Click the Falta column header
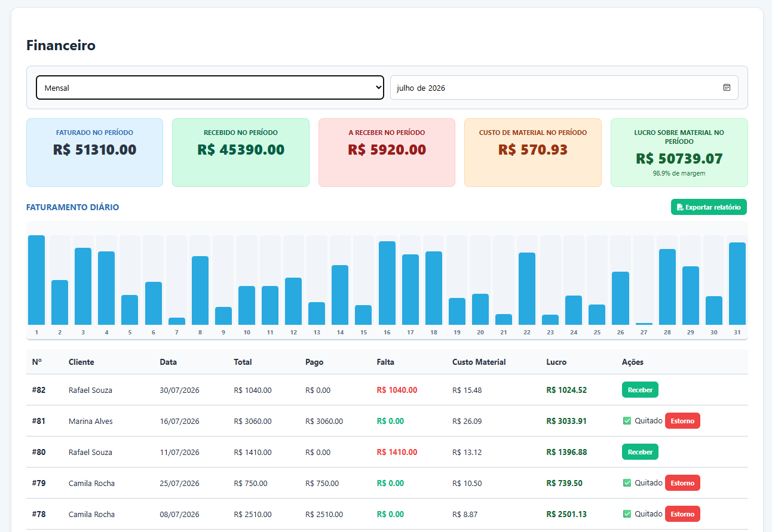The image size is (772, 532). pyautogui.click(x=385, y=362)
